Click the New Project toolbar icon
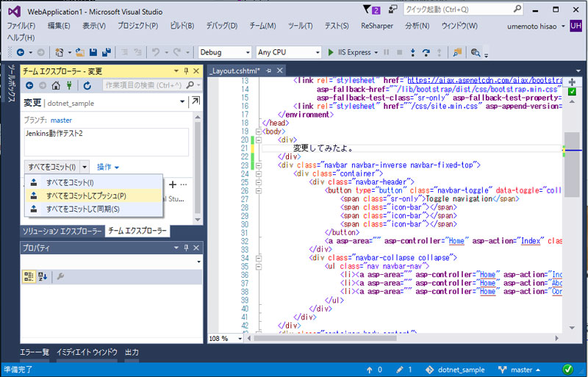Image resolution: width=588 pixels, height=377 pixels. pyautogui.click(x=60, y=52)
